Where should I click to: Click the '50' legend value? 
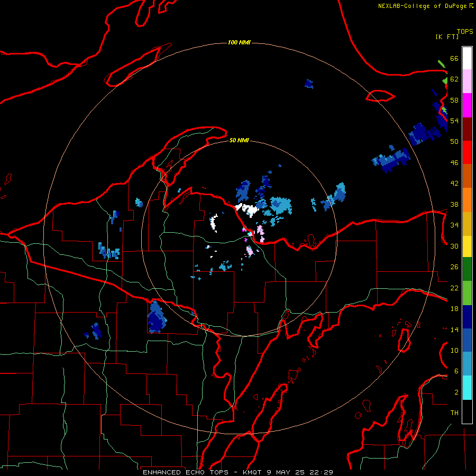pyautogui.click(x=454, y=142)
